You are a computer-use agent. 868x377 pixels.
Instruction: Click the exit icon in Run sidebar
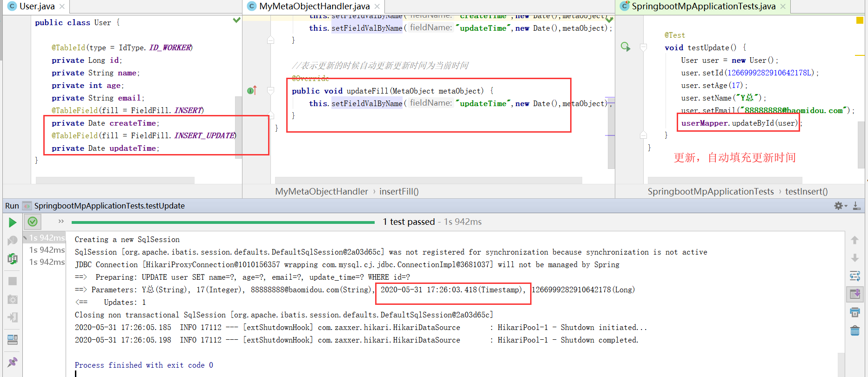[x=13, y=317]
